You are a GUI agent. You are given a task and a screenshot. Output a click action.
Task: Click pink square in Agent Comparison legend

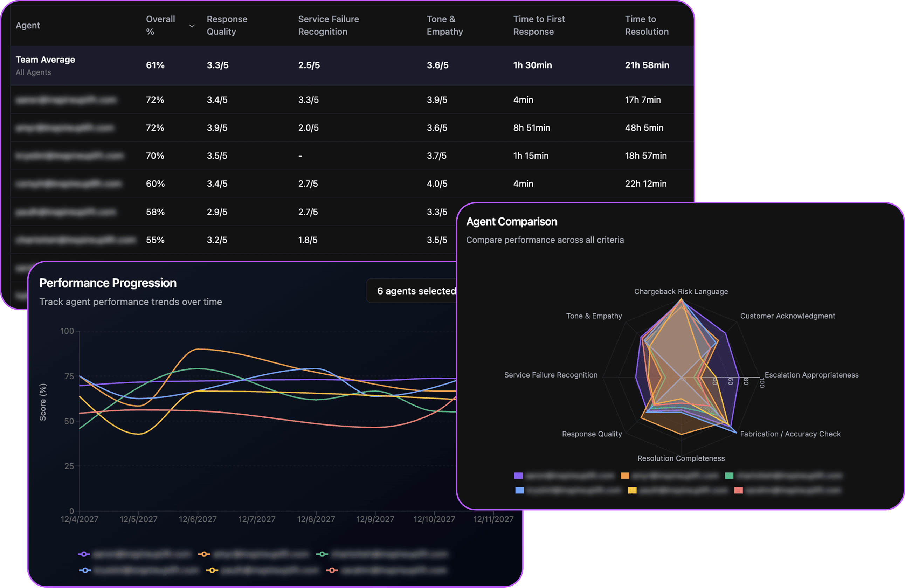[x=738, y=490]
